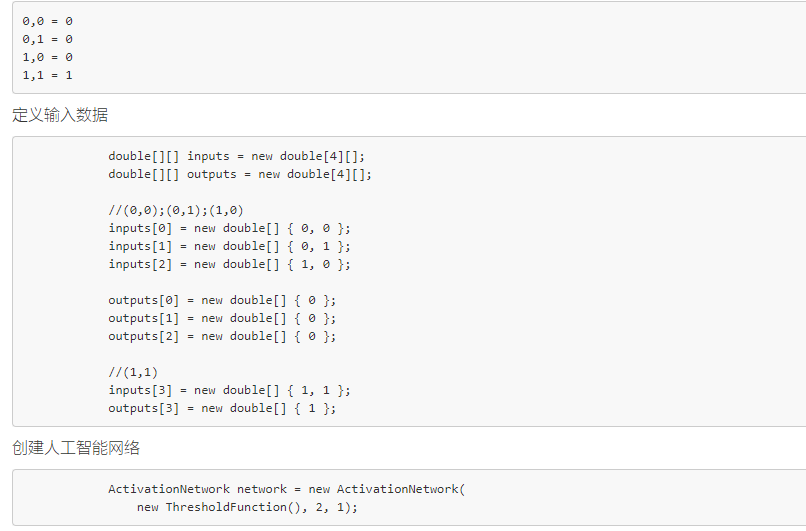Click the outputs[2] assignment line

[222, 336]
